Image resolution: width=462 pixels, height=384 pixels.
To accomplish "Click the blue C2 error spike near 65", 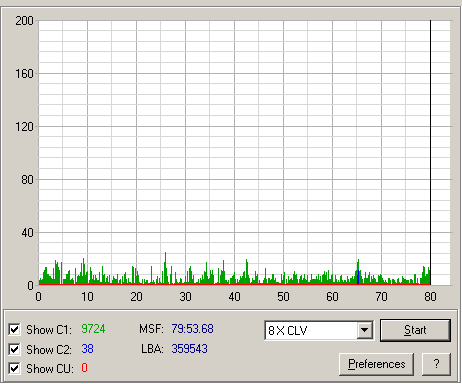I will pos(358,277).
